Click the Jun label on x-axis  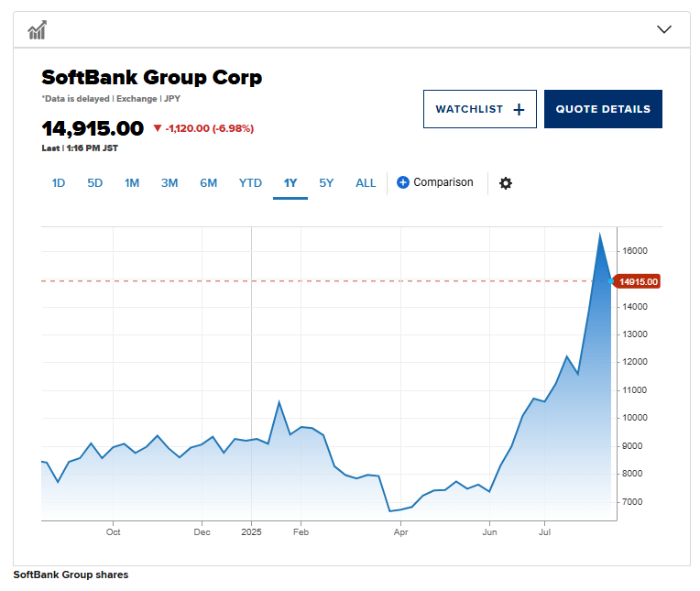pyautogui.click(x=490, y=532)
